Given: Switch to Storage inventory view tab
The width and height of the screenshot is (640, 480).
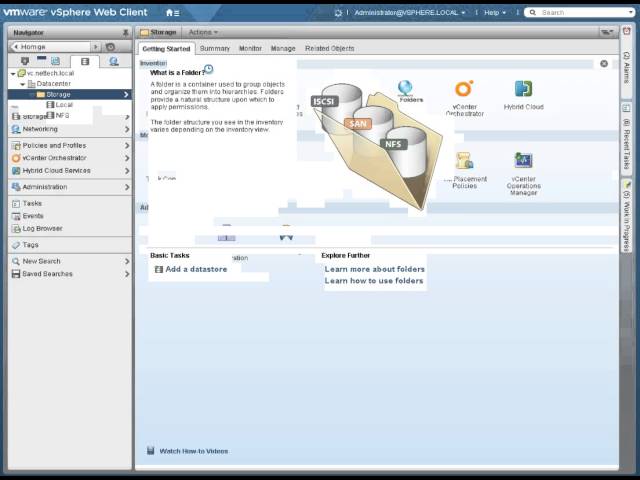Looking at the screenshot, I should coord(85,62).
